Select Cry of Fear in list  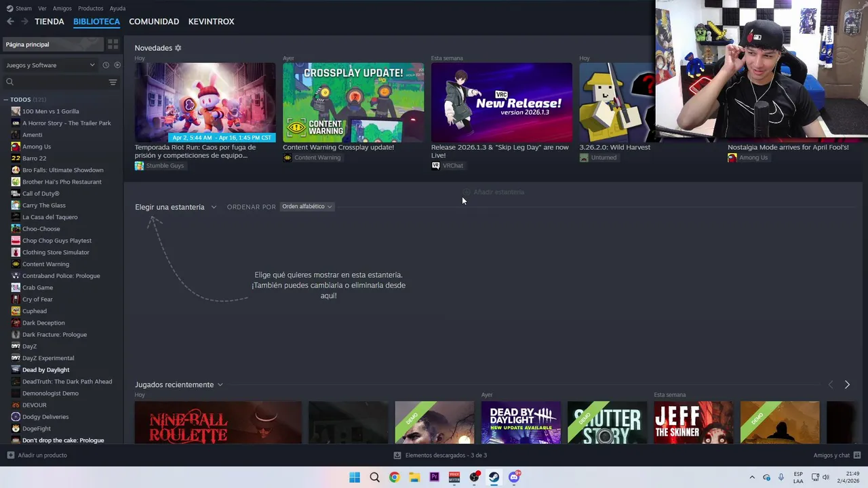click(x=37, y=300)
